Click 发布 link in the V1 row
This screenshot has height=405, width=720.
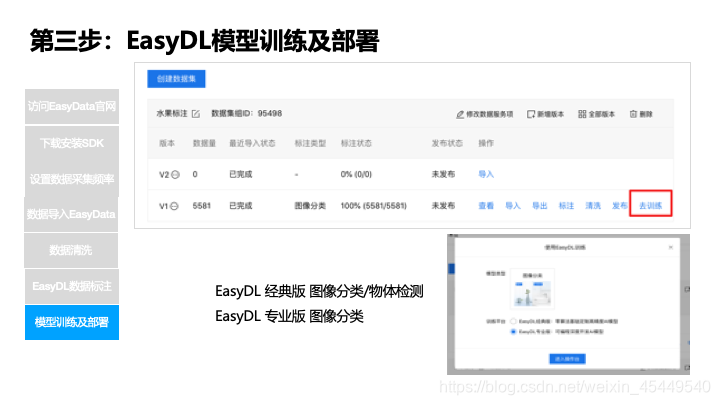[619, 206]
